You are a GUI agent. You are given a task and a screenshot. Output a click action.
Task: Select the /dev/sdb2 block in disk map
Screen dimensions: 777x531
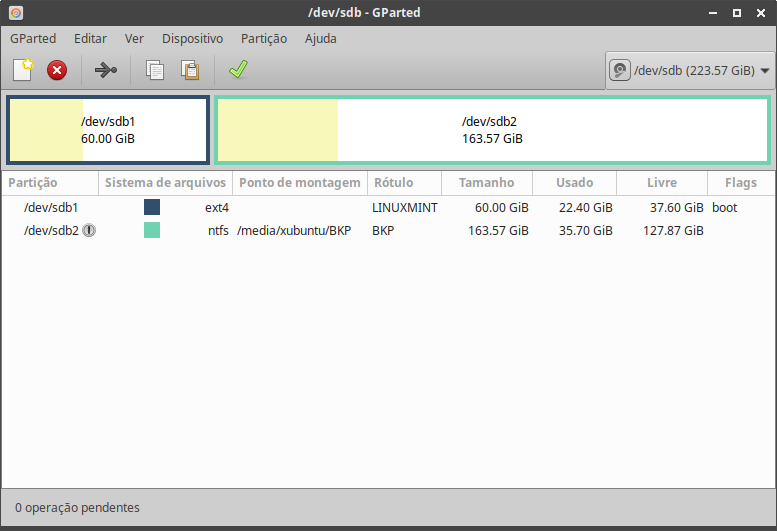coord(493,130)
